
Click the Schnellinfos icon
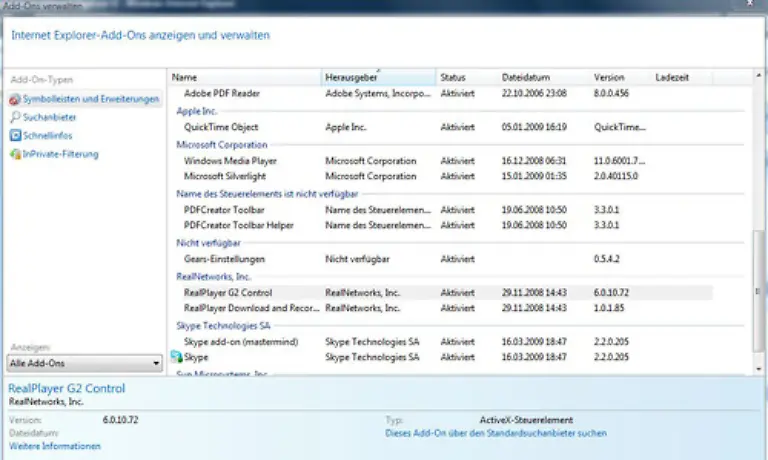tap(15, 136)
